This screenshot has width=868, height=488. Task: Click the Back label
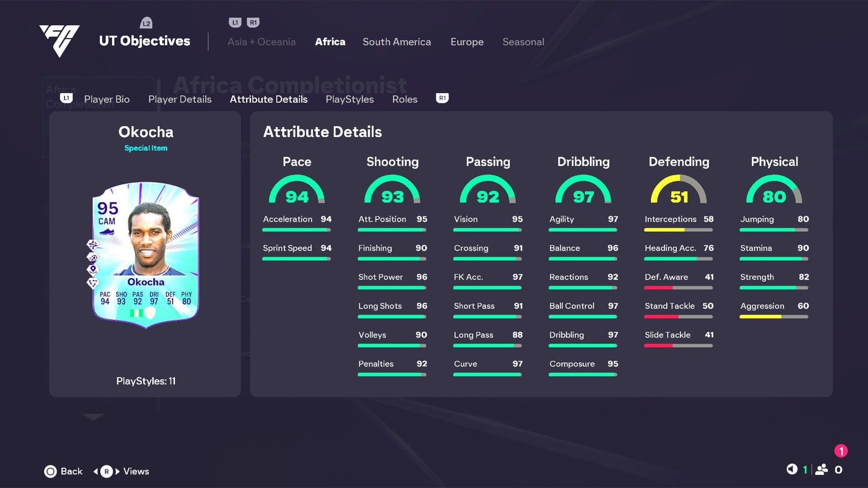(71, 471)
